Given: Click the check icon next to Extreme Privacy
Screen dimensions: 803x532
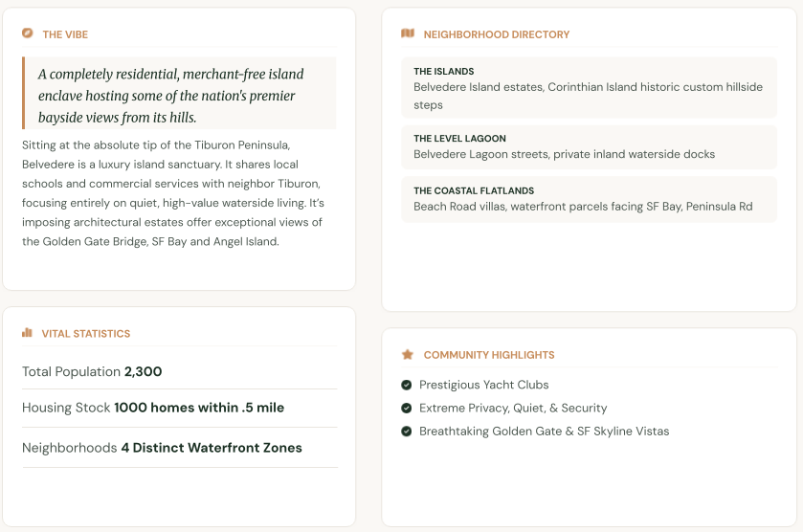Looking at the screenshot, I should pos(407,408).
